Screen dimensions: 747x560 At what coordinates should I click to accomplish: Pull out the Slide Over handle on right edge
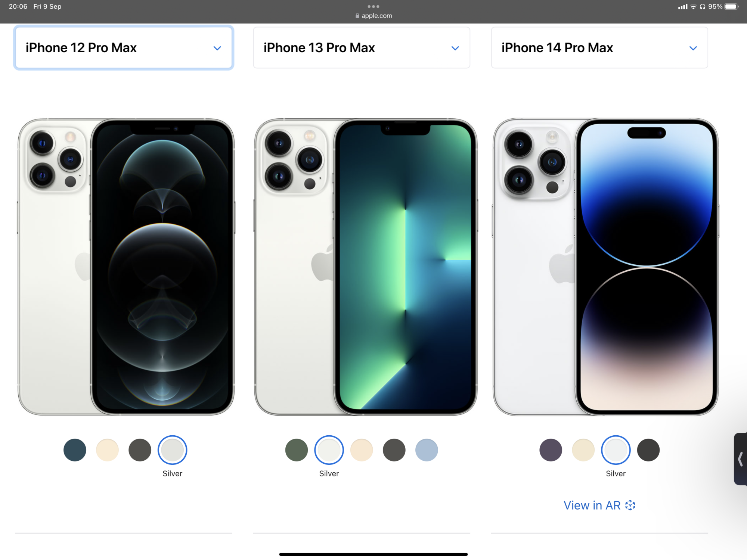pos(740,459)
